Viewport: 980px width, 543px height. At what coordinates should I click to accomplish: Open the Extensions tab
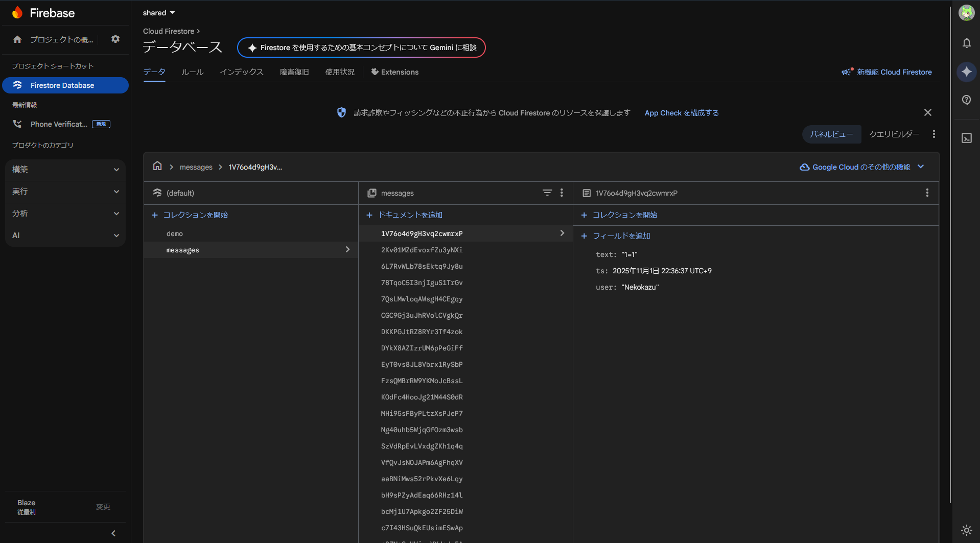click(394, 72)
